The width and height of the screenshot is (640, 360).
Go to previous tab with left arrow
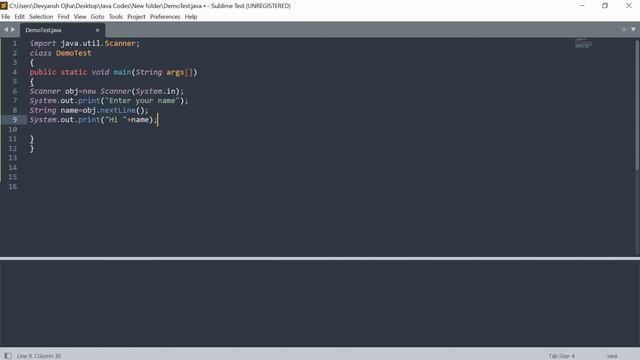(6, 30)
